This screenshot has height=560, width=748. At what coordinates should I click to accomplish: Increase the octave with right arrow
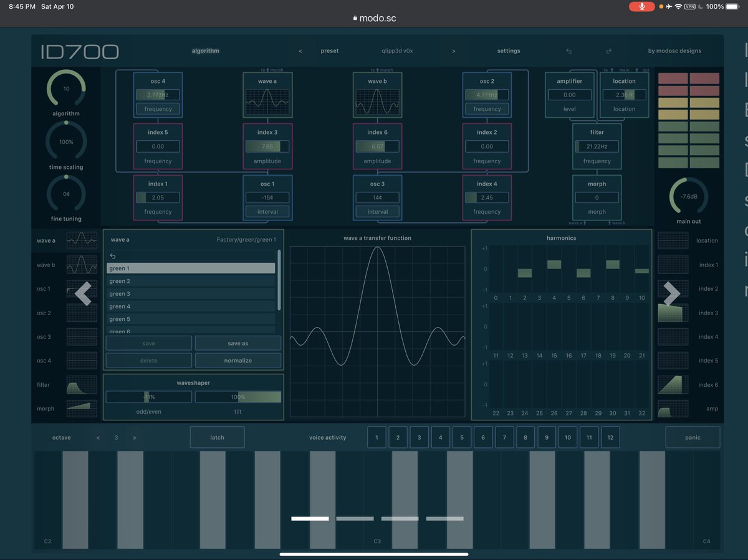135,438
